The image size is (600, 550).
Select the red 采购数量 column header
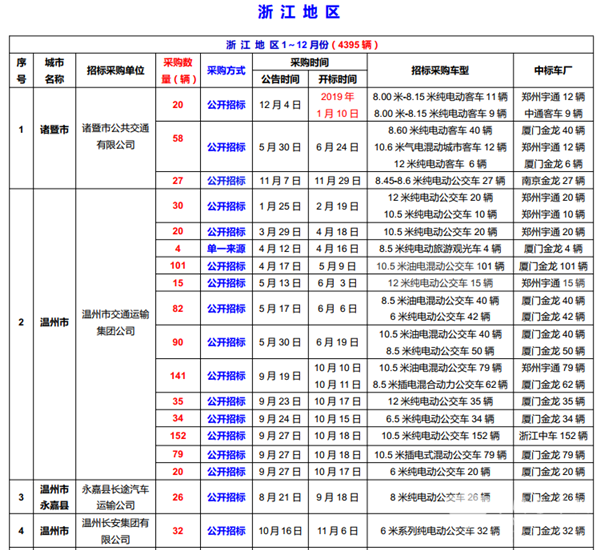[178, 70]
